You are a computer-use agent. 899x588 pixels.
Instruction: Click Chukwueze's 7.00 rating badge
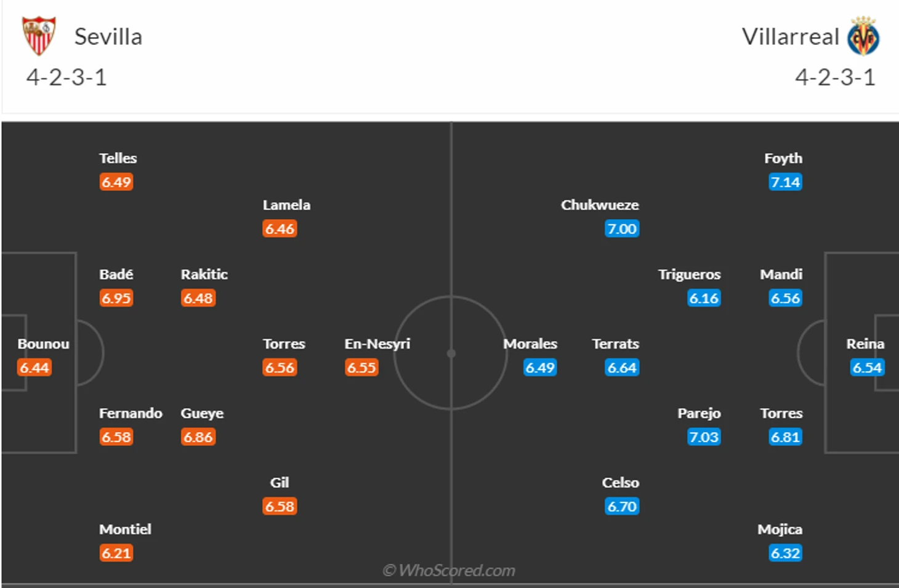[622, 229]
